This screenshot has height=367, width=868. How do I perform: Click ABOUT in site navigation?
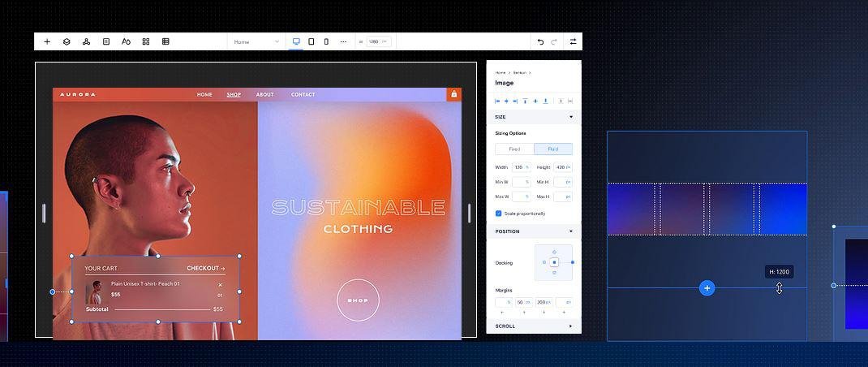click(264, 95)
